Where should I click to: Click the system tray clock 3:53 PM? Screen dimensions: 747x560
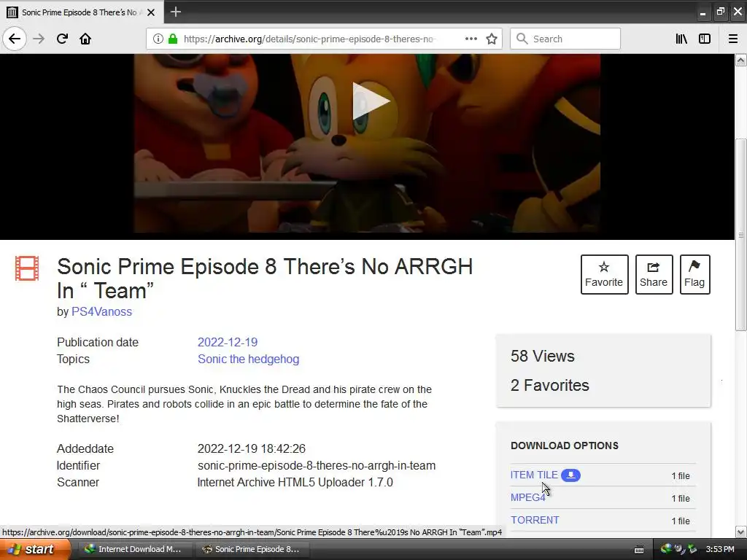(720, 549)
